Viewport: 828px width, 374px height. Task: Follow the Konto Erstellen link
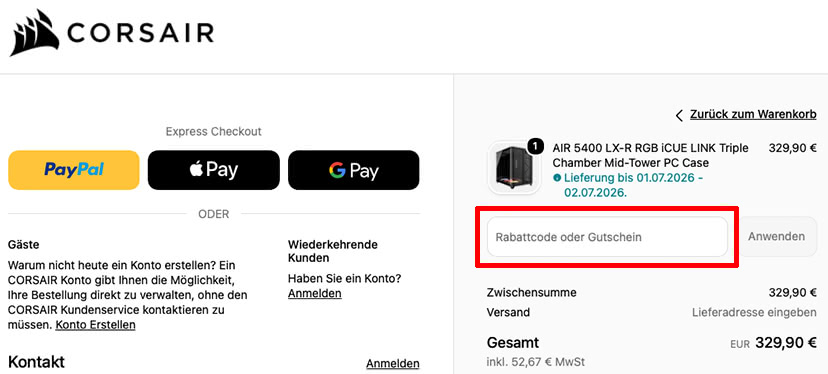pyautogui.click(x=96, y=324)
